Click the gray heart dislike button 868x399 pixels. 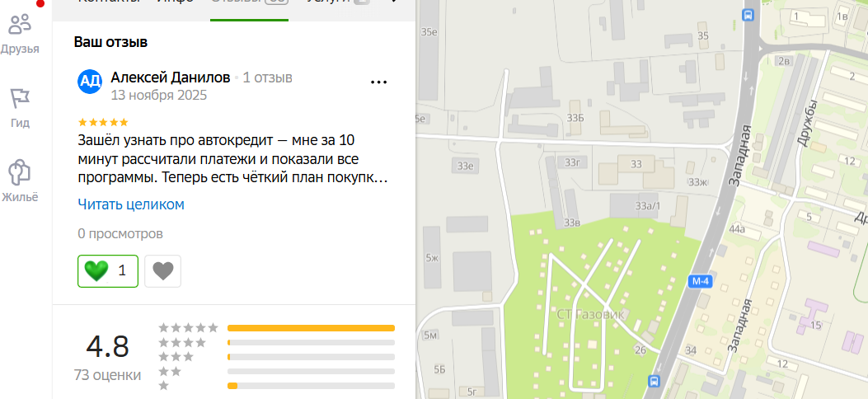tap(162, 271)
